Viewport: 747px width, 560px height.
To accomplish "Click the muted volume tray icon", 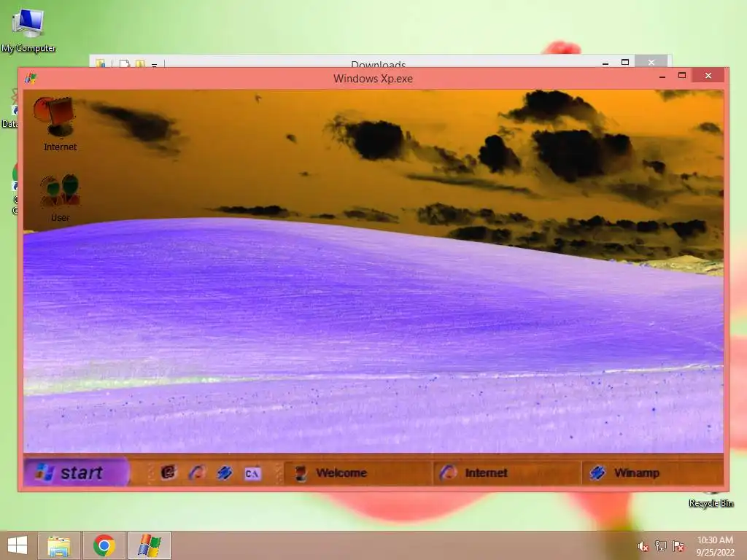I will (x=643, y=546).
